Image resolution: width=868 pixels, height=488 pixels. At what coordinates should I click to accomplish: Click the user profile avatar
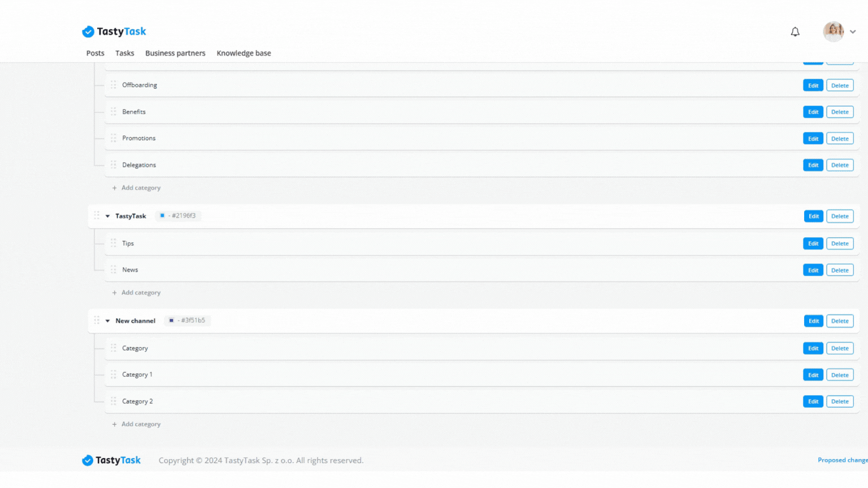(833, 32)
